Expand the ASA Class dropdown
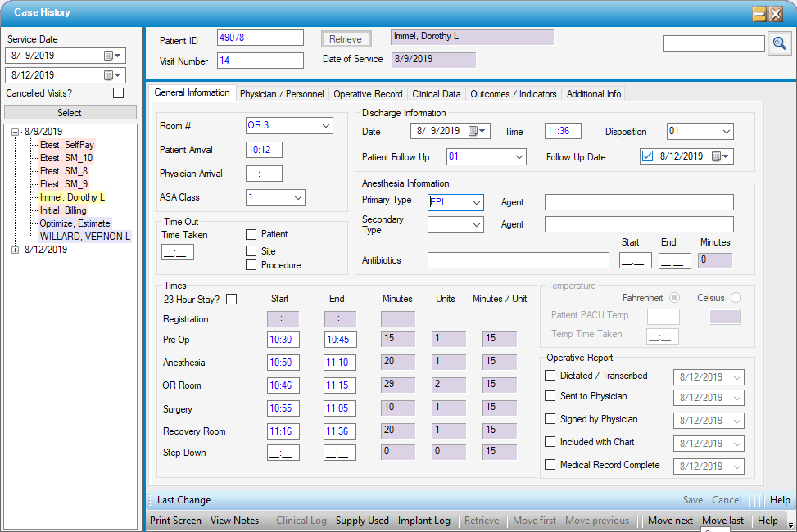Image resolution: width=797 pixels, height=532 pixels. click(x=297, y=197)
